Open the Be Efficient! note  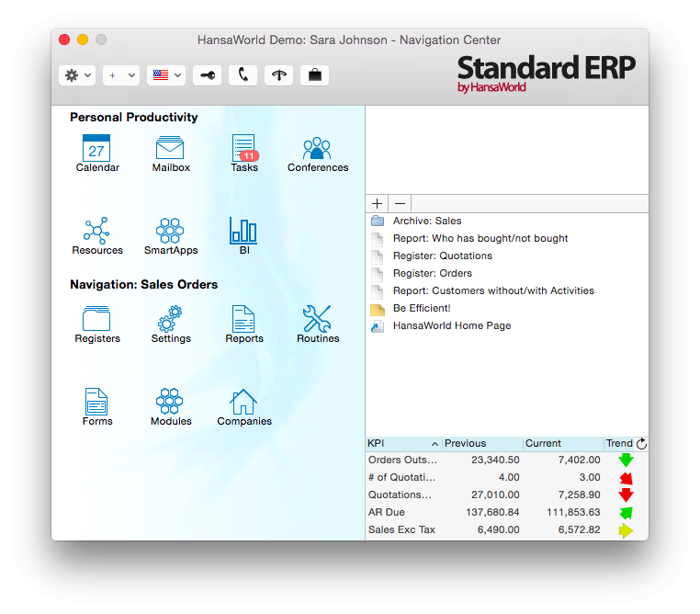point(422,308)
